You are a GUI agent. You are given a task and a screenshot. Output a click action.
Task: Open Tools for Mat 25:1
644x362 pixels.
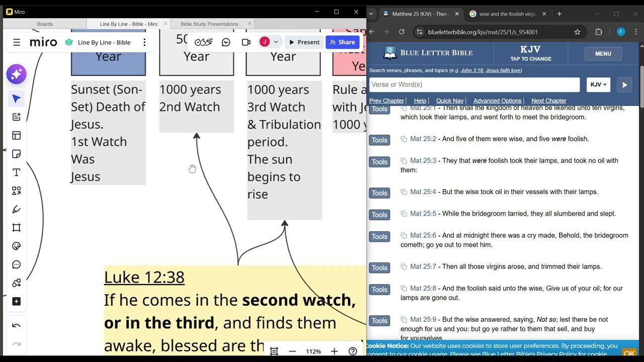point(380,109)
